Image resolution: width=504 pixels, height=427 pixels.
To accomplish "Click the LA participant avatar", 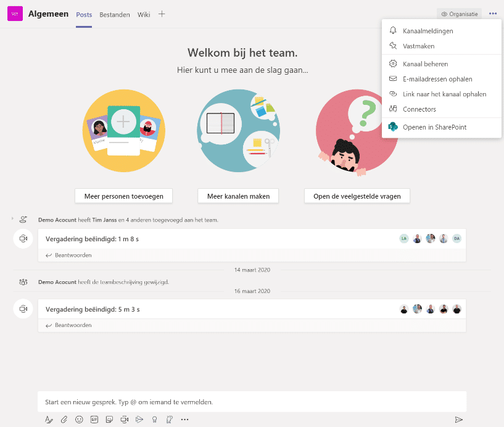I will click(404, 239).
